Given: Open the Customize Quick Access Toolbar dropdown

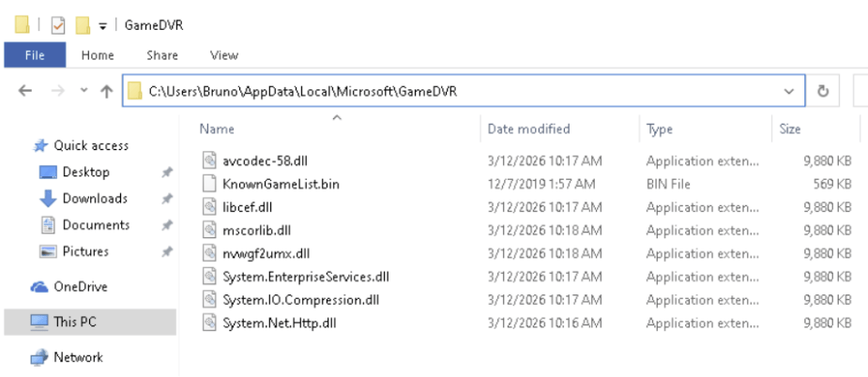Looking at the screenshot, I should point(102,26).
